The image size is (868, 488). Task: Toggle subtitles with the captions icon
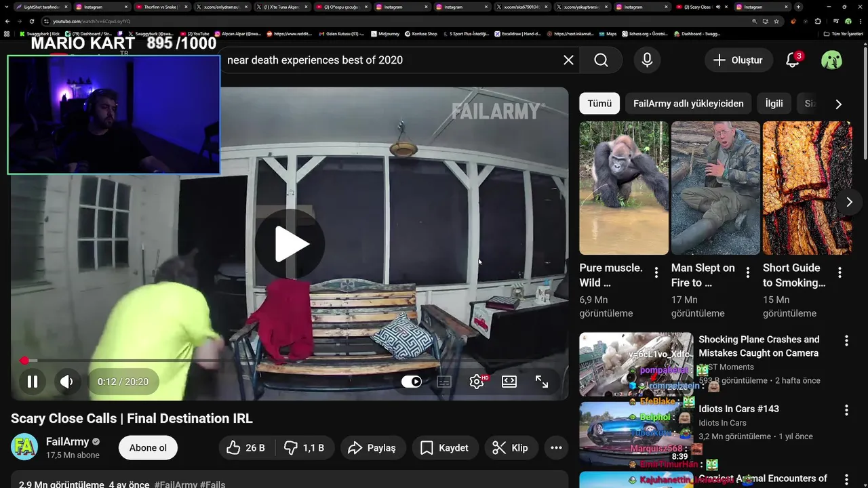tap(444, 382)
